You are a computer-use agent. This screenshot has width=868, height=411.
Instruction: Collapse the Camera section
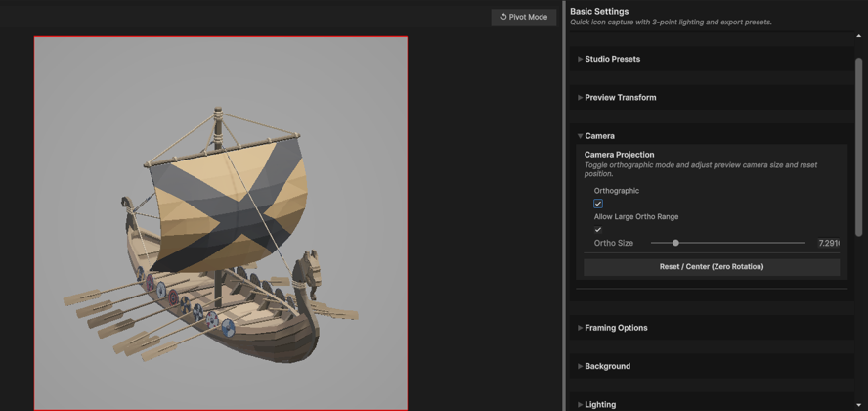coord(712,136)
